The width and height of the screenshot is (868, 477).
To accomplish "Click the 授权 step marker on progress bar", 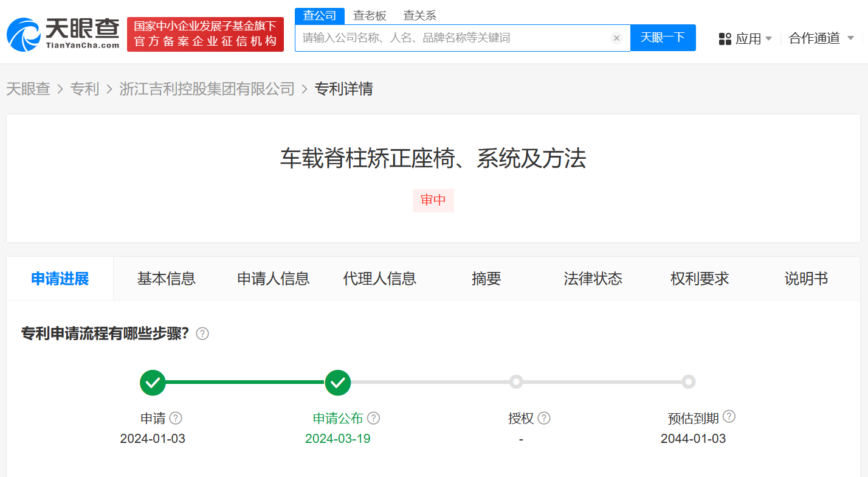I will coord(516,382).
